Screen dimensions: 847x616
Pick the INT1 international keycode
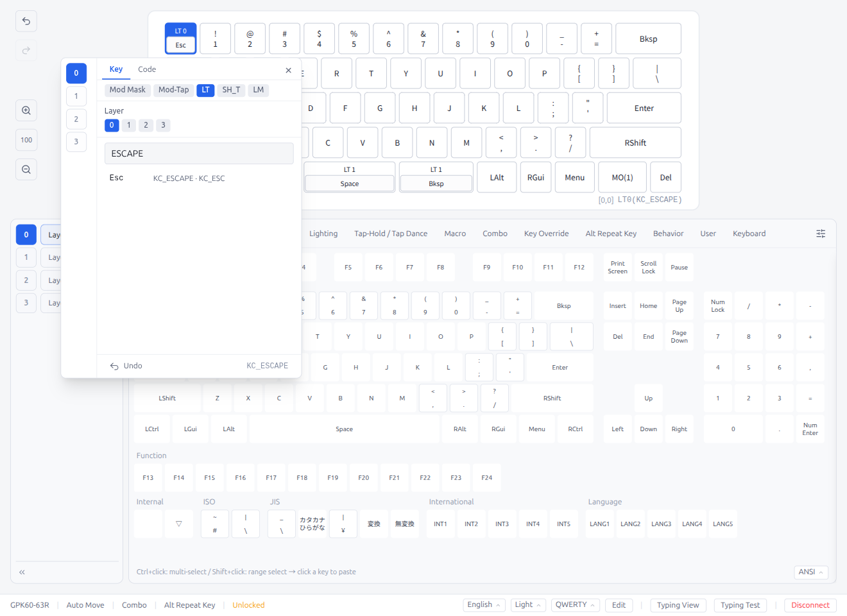pyautogui.click(x=440, y=524)
